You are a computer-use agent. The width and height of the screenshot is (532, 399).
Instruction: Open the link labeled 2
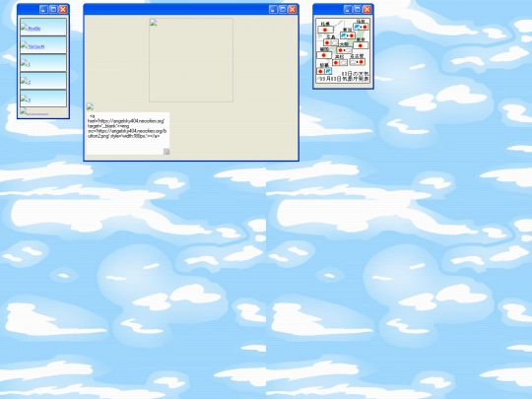pyautogui.click(x=29, y=82)
